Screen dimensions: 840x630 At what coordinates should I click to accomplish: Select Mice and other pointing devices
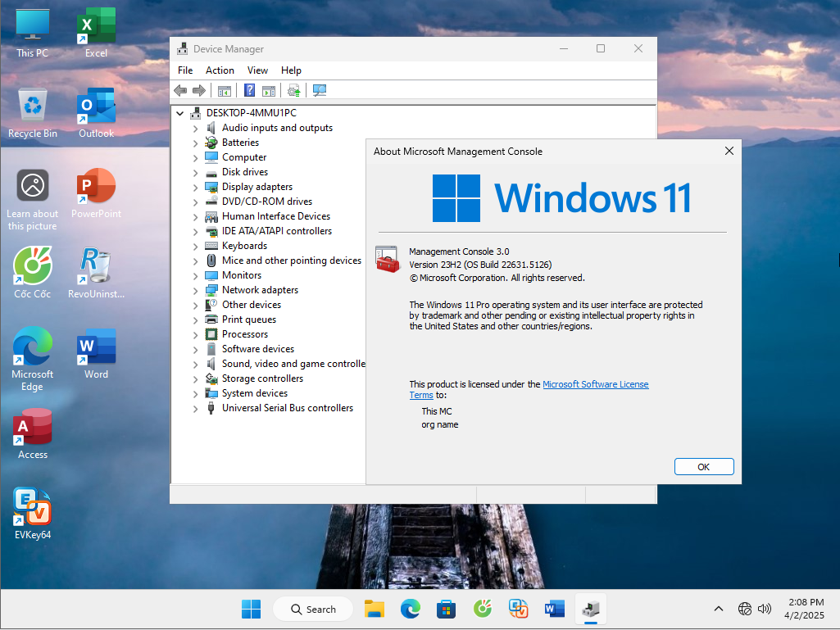click(x=292, y=261)
